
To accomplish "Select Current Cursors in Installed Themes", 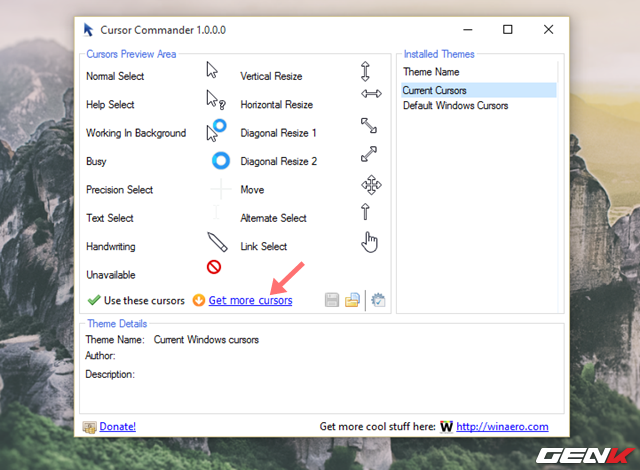I will [434, 90].
